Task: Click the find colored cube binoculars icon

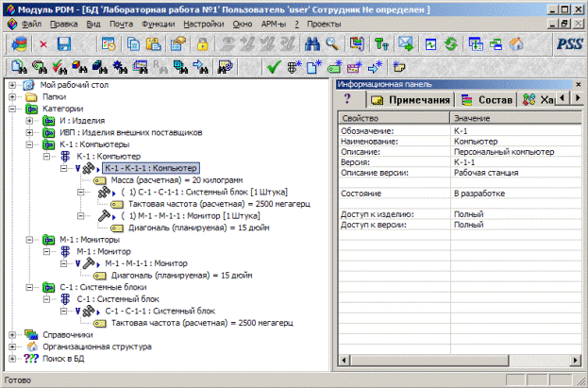Action: coord(79,67)
